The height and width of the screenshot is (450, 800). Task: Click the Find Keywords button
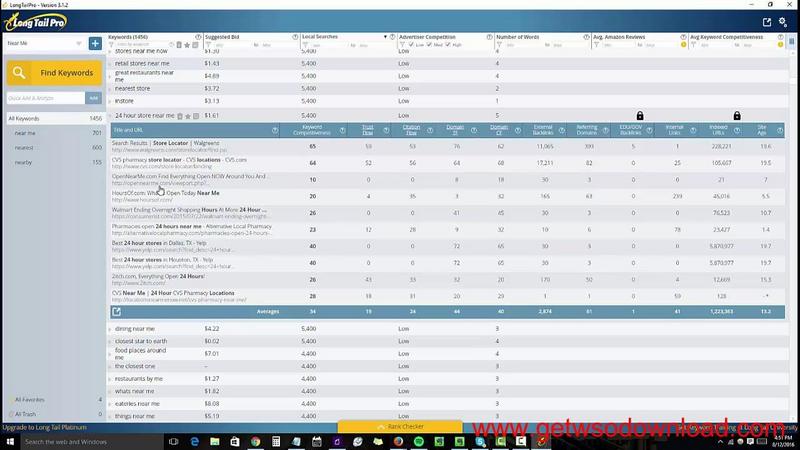pyautogui.click(x=55, y=73)
